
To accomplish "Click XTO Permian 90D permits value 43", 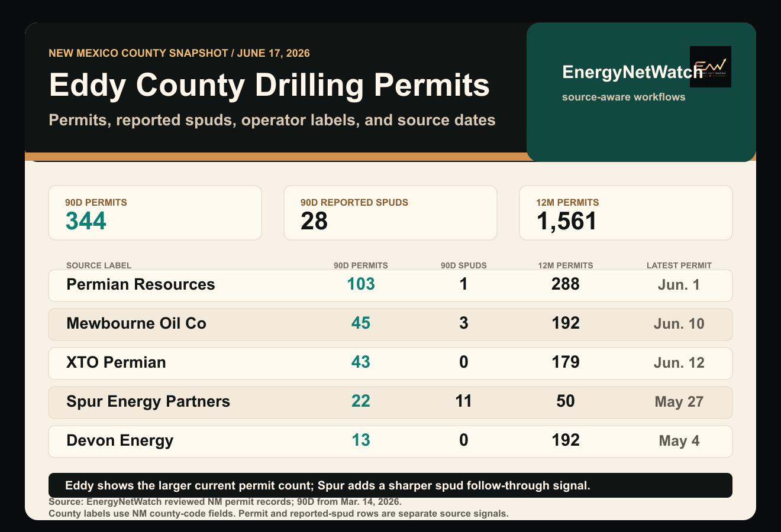I will tap(361, 362).
